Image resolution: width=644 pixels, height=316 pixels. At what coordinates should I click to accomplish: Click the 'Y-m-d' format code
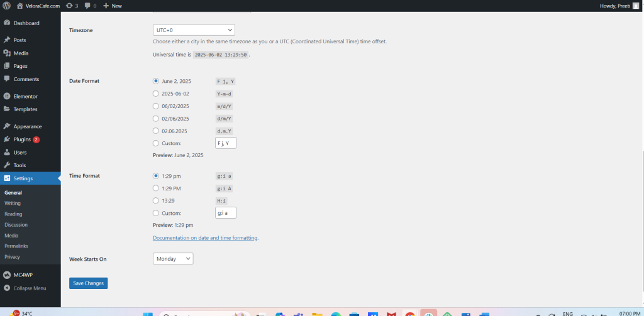coord(225,94)
